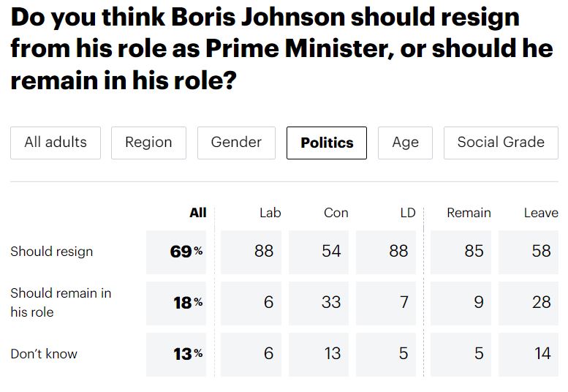Select the All adults tab
The width and height of the screenshot is (568, 392).
[x=56, y=143]
